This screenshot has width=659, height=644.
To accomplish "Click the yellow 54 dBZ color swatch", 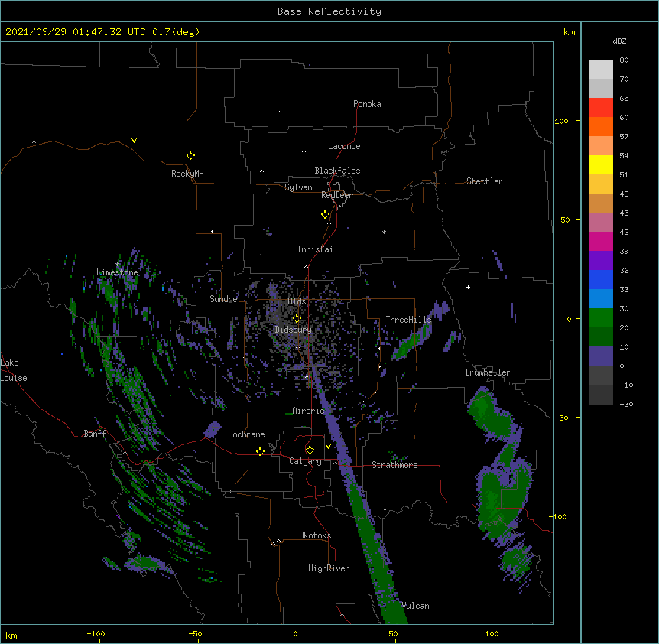I will pyautogui.click(x=601, y=164).
